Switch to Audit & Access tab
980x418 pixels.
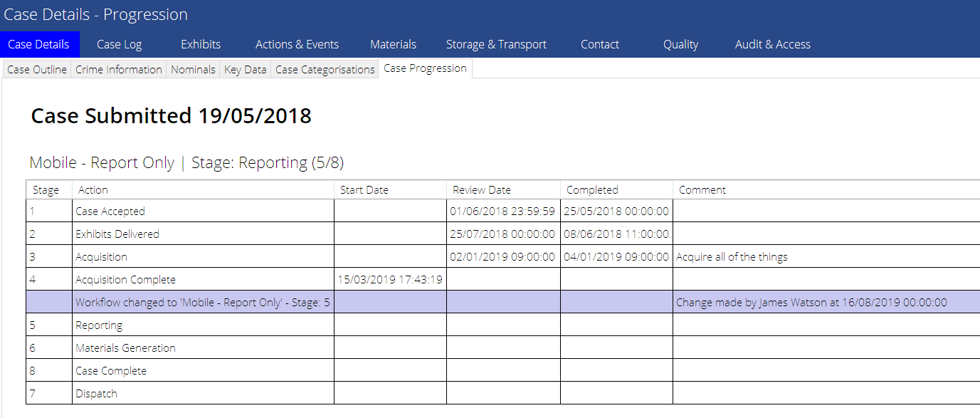pos(772,44)
